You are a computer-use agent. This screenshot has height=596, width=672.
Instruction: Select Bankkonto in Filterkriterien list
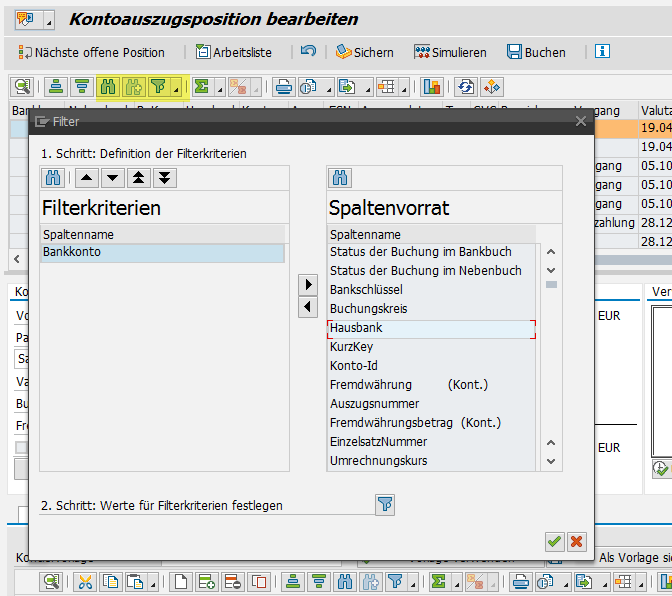click(x=72, y=253)
